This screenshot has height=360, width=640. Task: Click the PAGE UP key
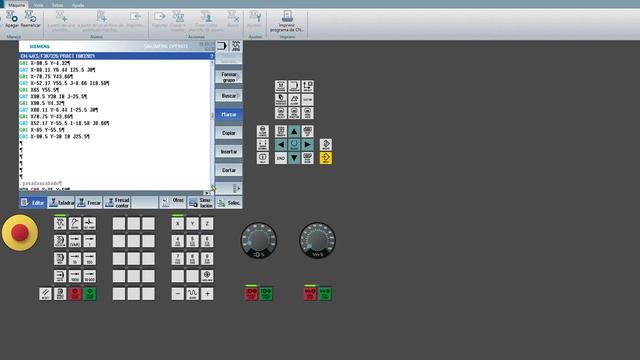click(307, 131)
